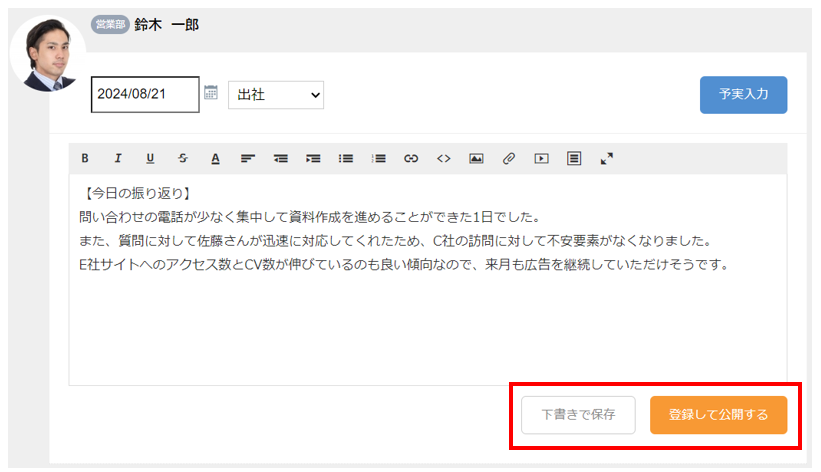The width and height of the screenshot is (821, 472).
Task: Click the 営業部 department badge
Action: click(x=110, y=25)
